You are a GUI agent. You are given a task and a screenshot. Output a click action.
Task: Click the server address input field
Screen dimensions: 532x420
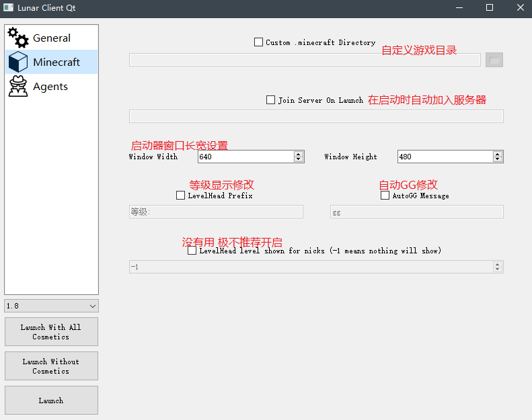pyautogui.click(x=316, y=116)
